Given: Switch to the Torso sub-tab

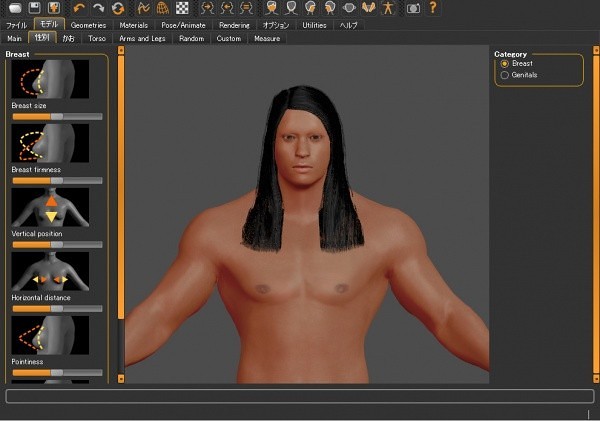Looking at the screenshot, I should click(x=97, y=39).
